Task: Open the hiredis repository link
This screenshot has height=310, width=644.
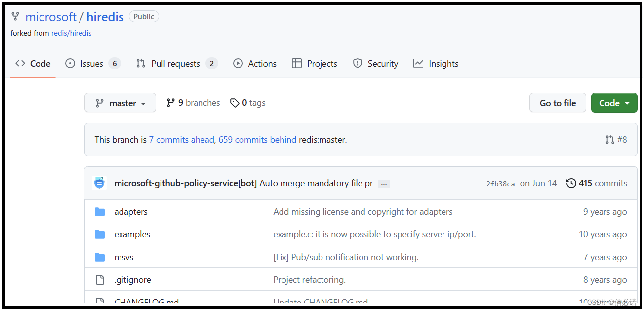Action: pyautogui.click(x=105, y=17)
